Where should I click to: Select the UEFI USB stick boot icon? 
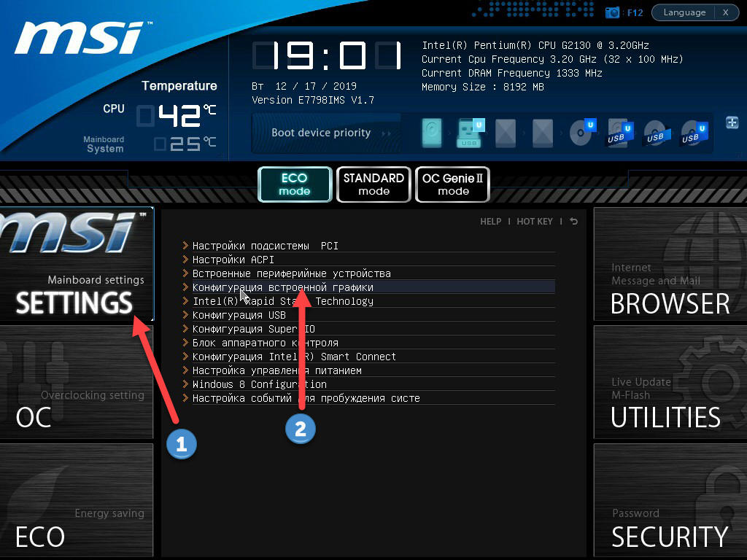[471, 133]
